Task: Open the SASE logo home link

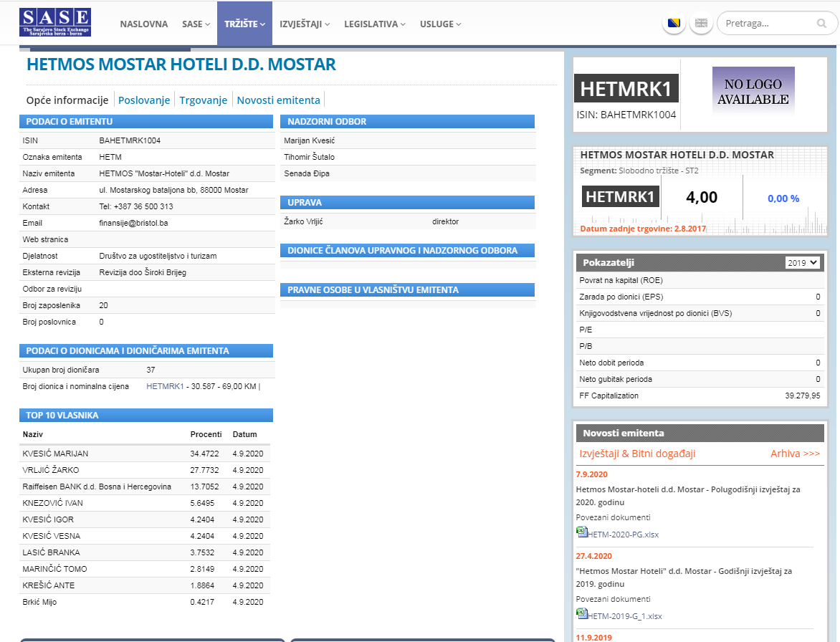Action: coord(55,22)
